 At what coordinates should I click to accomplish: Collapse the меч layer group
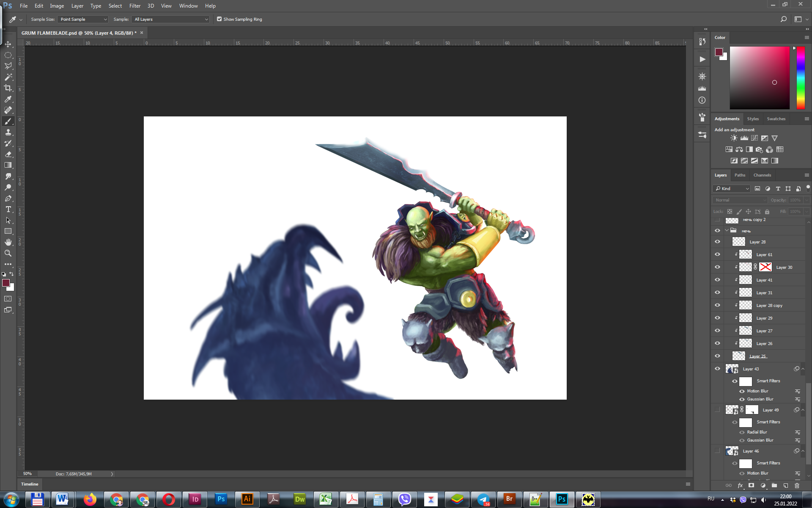point(727,231)
